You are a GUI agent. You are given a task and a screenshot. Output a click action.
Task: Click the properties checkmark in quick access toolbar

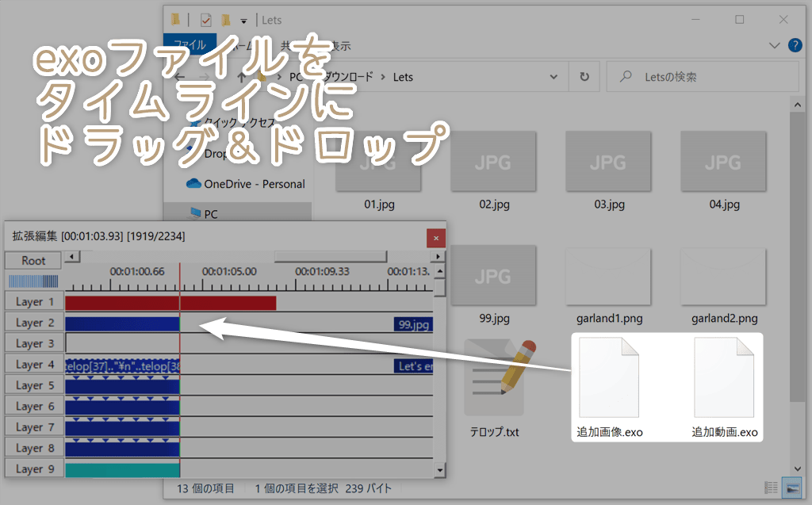click(206, 19)
